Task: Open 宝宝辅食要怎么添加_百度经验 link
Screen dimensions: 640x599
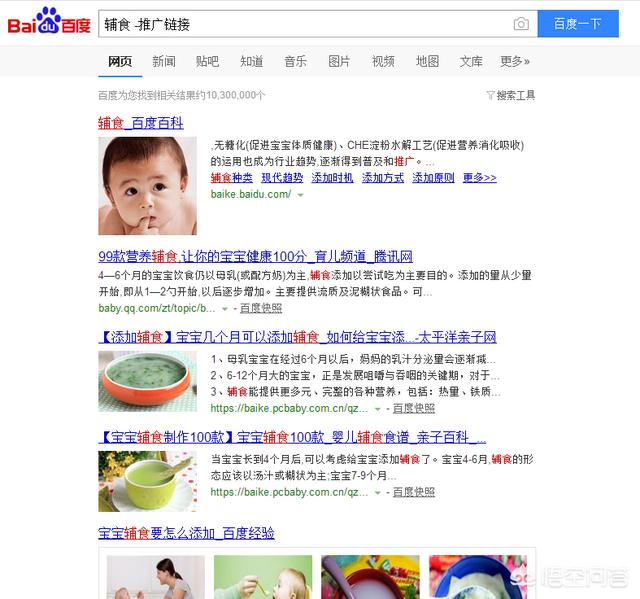Action: [186, 533]
